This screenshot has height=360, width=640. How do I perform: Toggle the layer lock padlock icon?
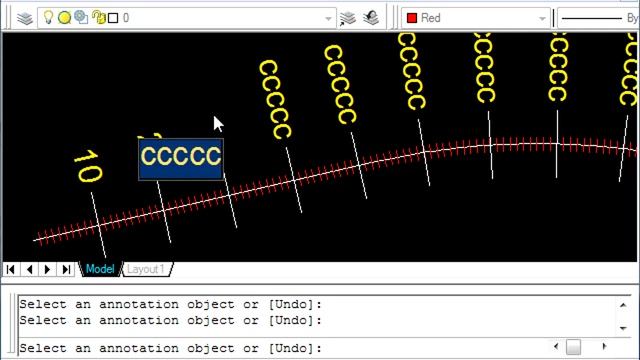coord(98,17)
